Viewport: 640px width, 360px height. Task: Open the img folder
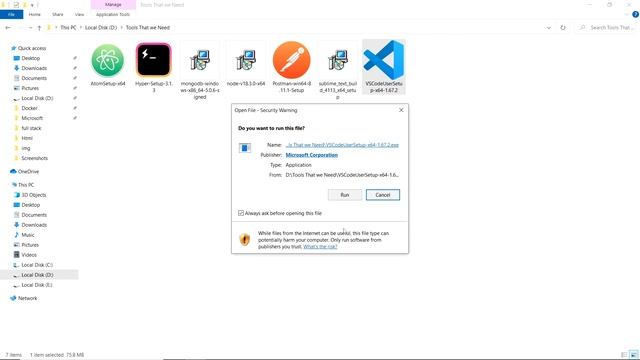coord(26,148)
